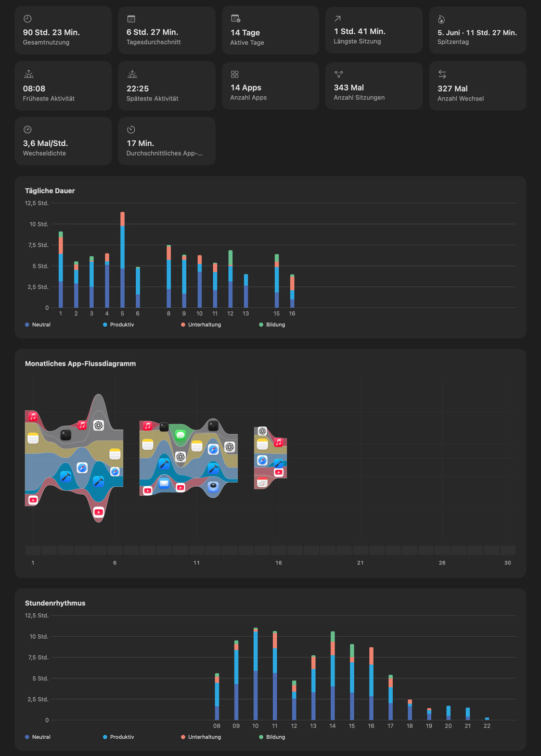Click the arrow icon above Längste Sitzung
The image size is (541, 756).
tap(338, 18)
